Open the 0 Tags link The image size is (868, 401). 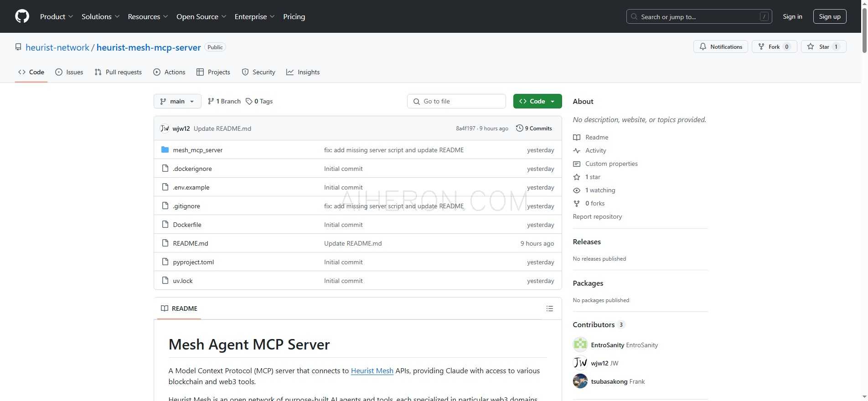(259, 101)
